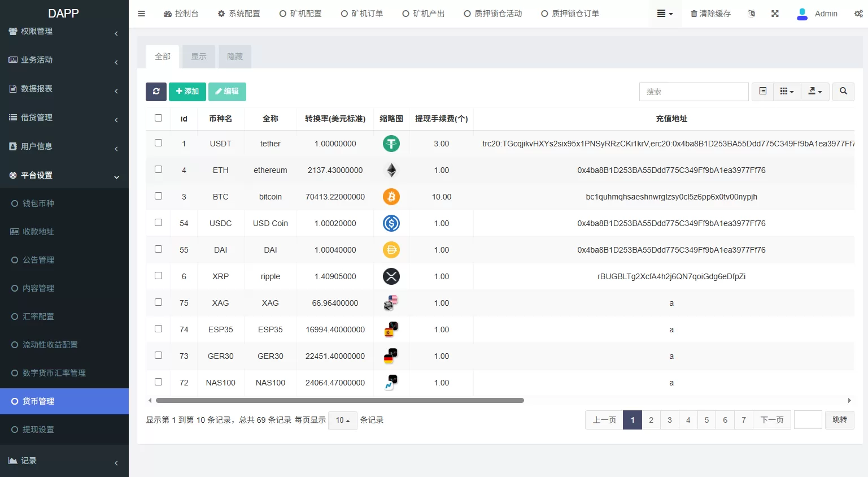
Task: Click the 添加 (add) button
Action: point(187,92)
